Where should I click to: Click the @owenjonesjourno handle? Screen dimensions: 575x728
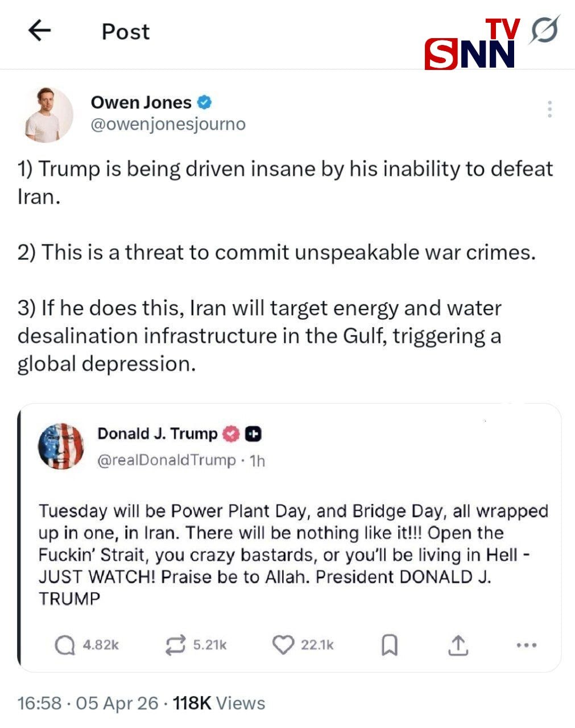click(x=168, y=124)
